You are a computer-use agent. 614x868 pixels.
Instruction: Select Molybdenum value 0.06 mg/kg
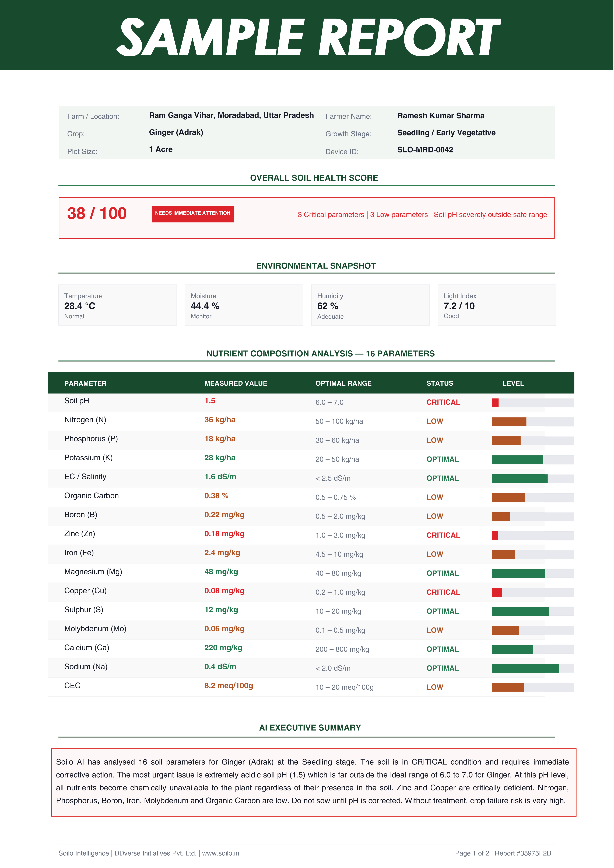224,629
